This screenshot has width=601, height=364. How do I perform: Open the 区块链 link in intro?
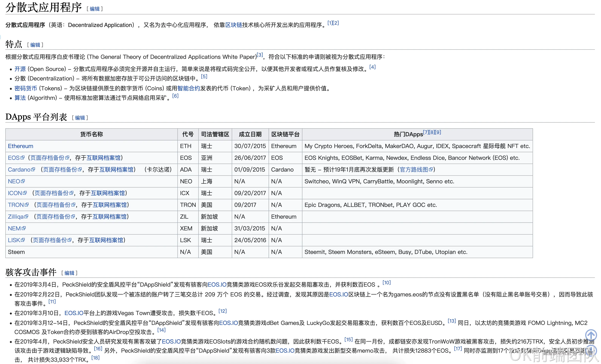(x=233, y=25)
